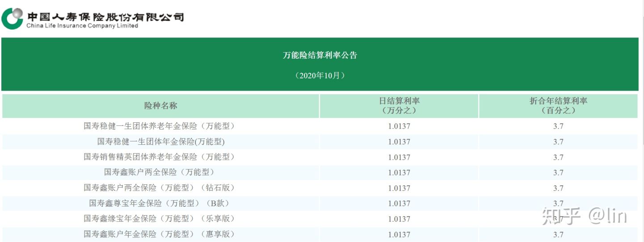
Task: Click the 折合年结算利率(百分之) column header
Action: pyautogui.click(x=558, y=106)
